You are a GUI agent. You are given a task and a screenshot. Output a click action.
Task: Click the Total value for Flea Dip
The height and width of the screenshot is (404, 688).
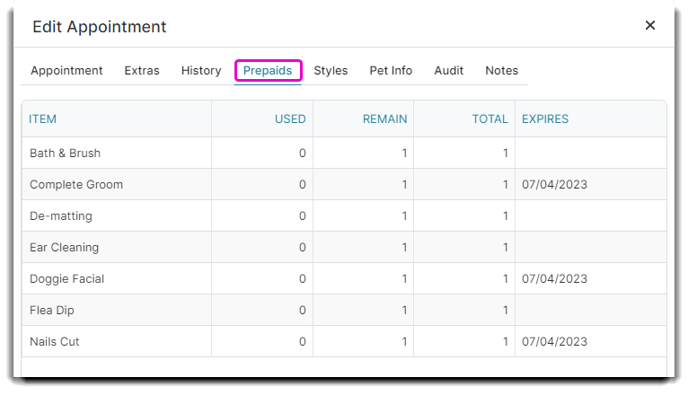(505, 311)
